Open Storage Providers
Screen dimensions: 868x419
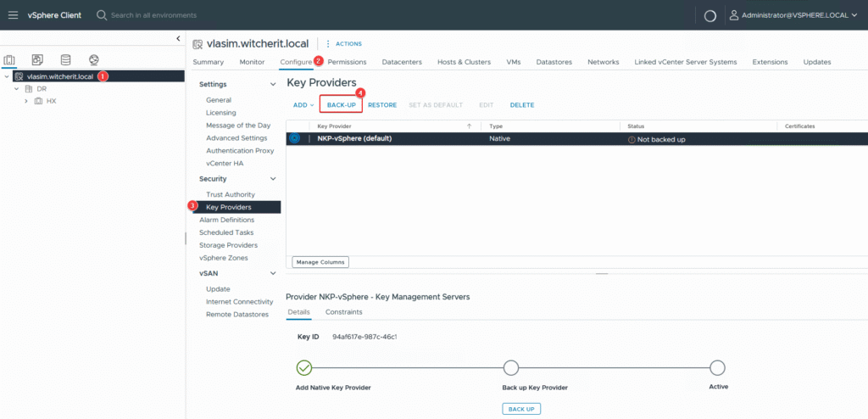(228, 245)
